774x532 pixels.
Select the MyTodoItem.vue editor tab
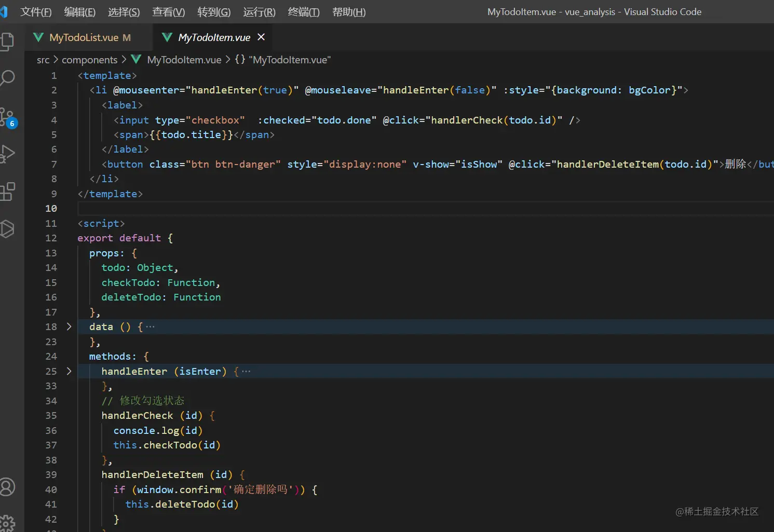[214, 37]
